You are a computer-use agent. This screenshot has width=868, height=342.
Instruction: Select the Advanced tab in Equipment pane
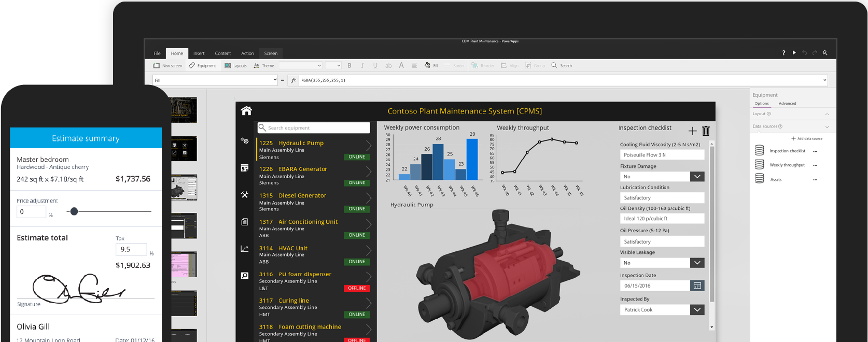point(787,104)
